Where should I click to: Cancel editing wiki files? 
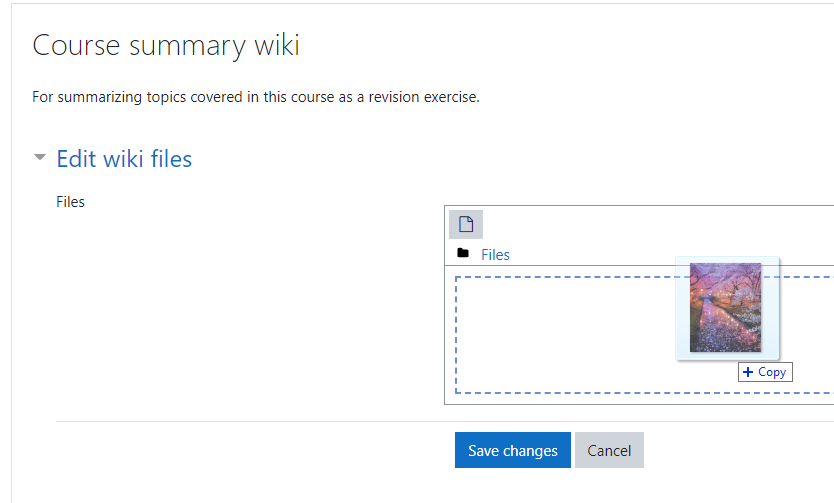[x=609, y=450]
